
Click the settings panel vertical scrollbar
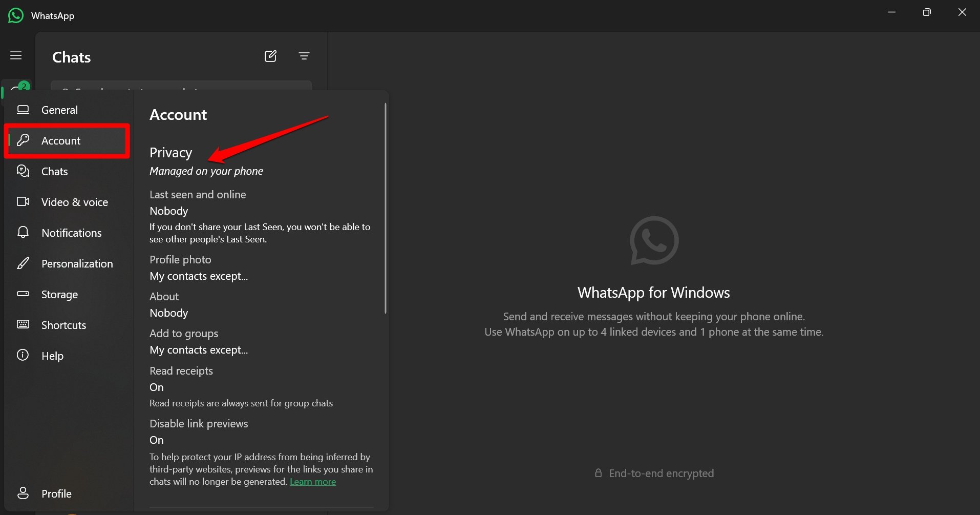pos(385,208)
